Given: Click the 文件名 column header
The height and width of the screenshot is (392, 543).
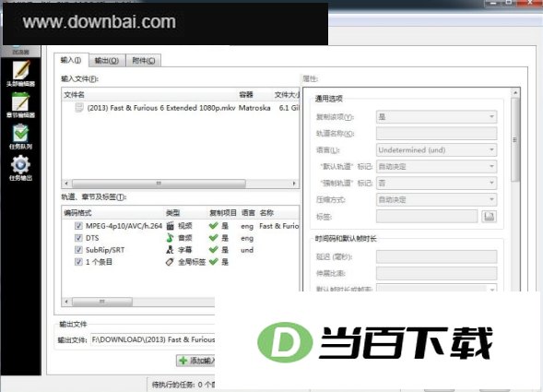Looking at the screenshot, I should click(x=74, y=95).
